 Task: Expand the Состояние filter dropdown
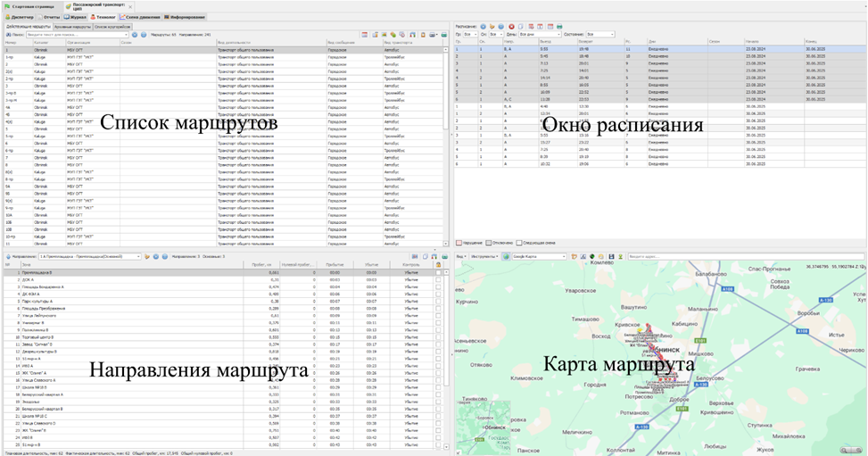point(600,35)
